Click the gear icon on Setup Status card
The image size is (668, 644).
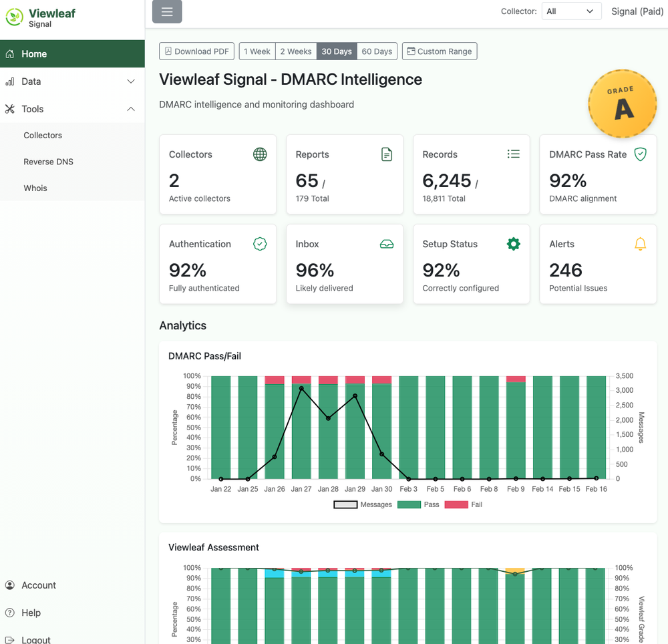point(514,244)
